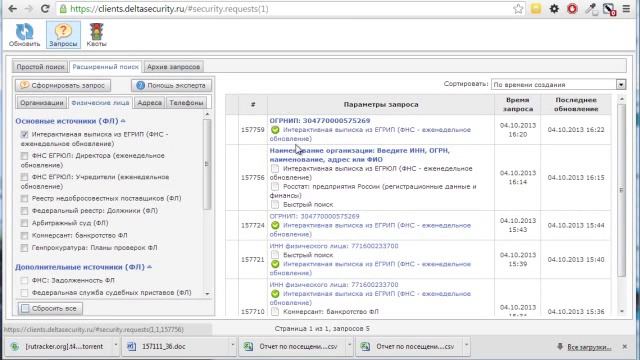Check Федеральный реестр: Должники (ФЛ)

click(24, 211)
